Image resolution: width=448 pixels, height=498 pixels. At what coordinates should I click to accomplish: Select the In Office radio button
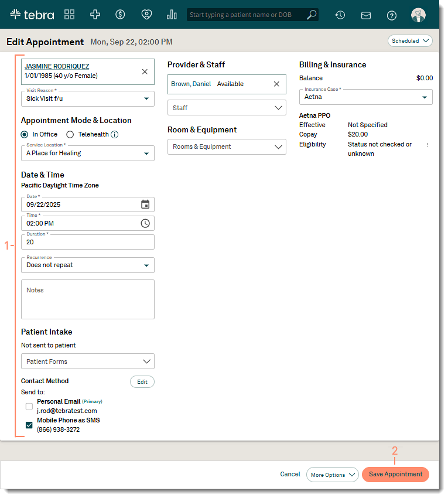25,135
